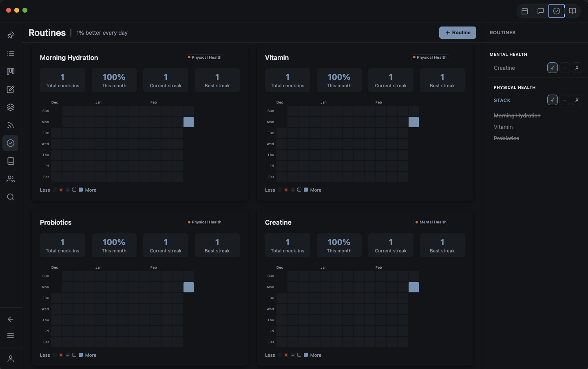This screenshot has width=588, height=369.
Task: Click the Physical Health tag on Probiotics card
Action: (205, 222)
